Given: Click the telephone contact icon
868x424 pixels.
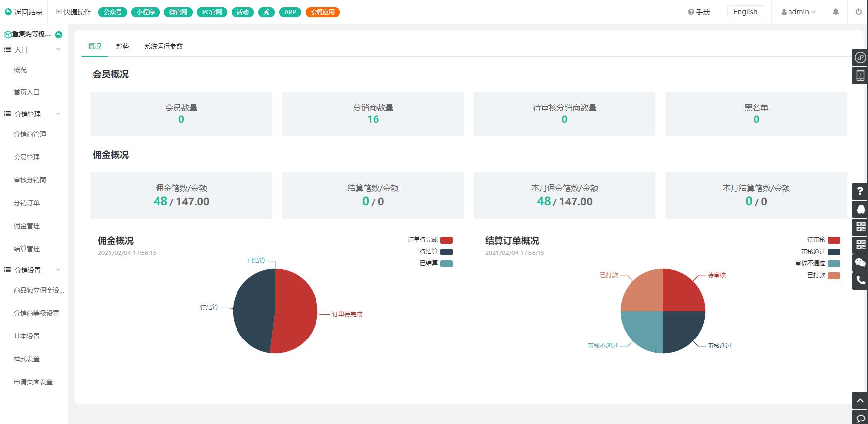Looking at the screenshot, I should (860, 281).
